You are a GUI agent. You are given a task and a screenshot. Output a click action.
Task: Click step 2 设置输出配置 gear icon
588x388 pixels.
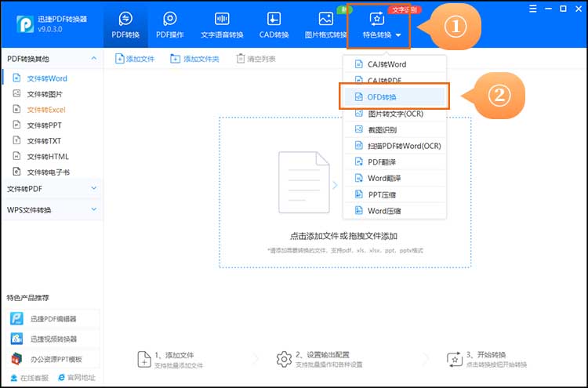(284, 359)
